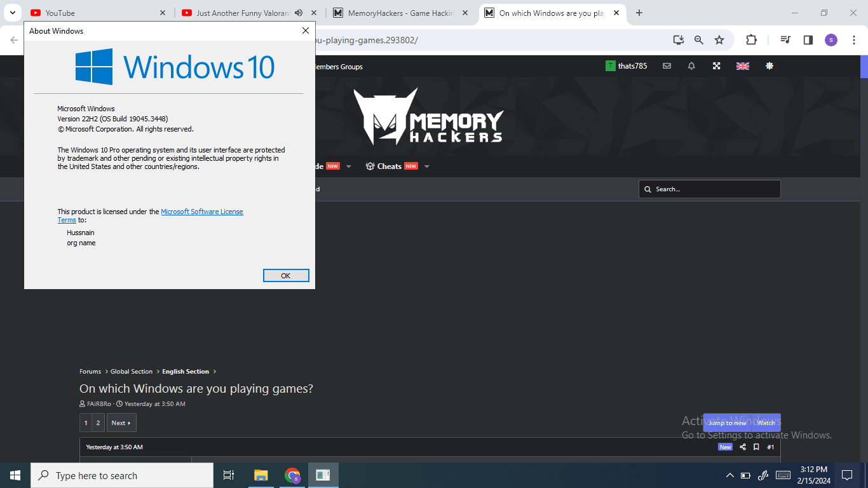This screenshot has width=868, height=488.
Task: Go to thread page 2
Action: coord(98,423)
